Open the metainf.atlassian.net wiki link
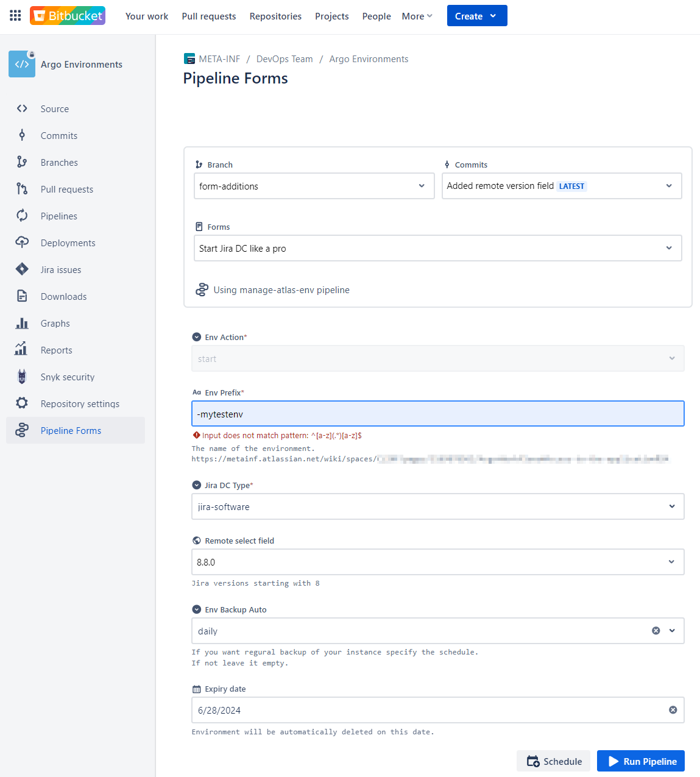This screenshot has width=700, height=777. [430, 459]
